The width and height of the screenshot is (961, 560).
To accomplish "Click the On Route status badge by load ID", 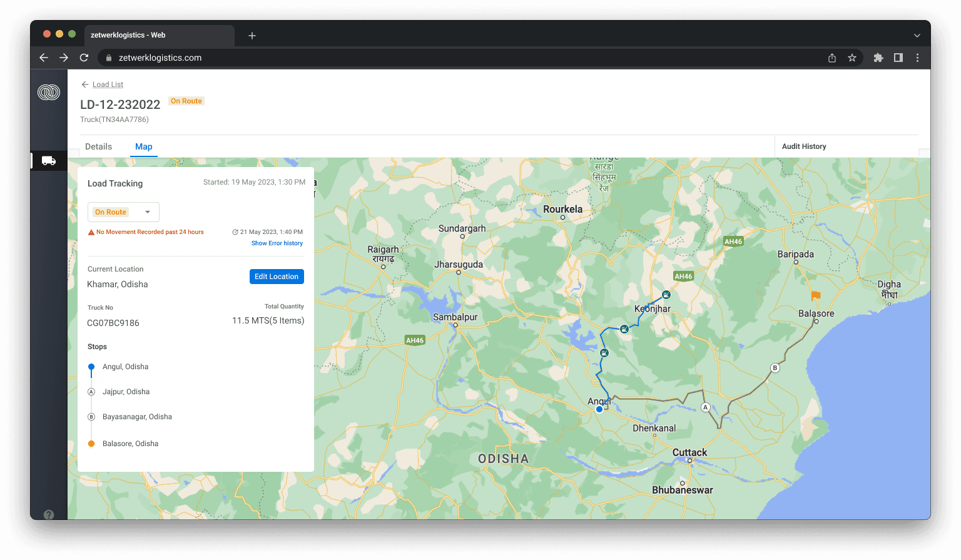I will pyautogui.click(x=186, y=101).
